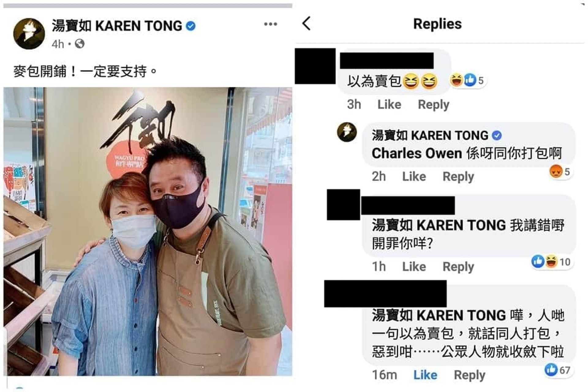
Task: Click the blue verified badge in post header
Action: 191,26
